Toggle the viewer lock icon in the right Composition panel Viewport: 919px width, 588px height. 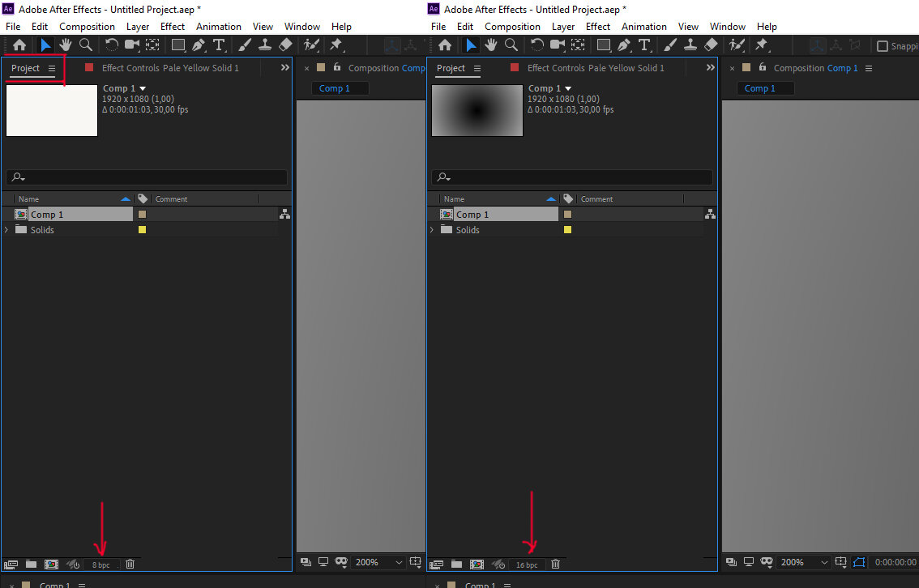pos(763,67)
